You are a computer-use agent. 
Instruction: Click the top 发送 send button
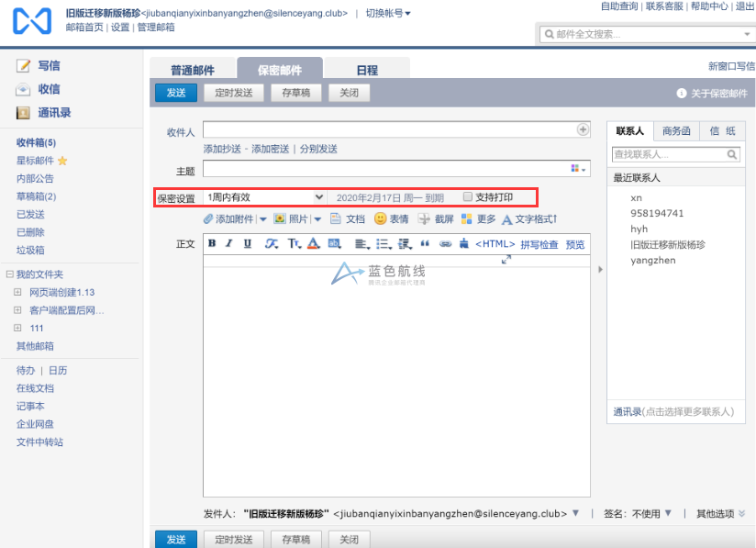(x=176, y=93)
